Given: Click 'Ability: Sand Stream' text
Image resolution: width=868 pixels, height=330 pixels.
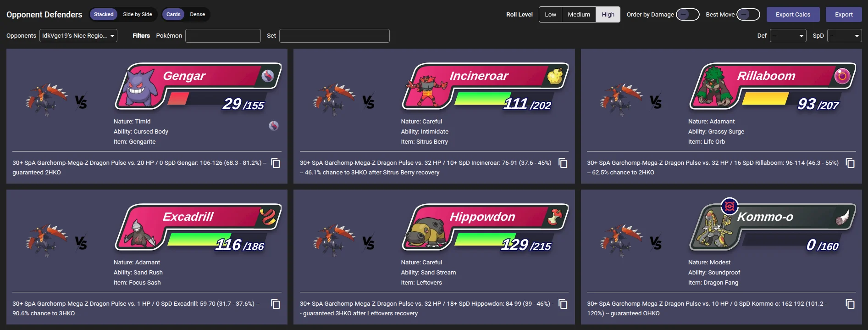Looking at the screenshot, I should [x=428, y=272].
